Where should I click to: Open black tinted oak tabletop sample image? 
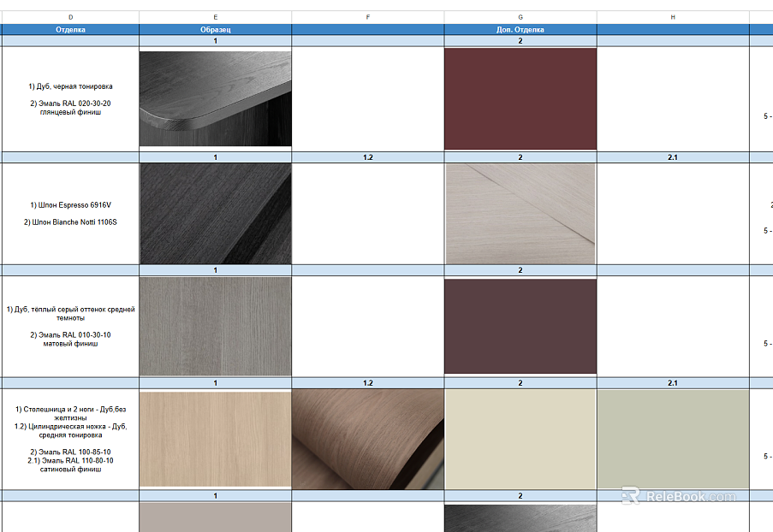pos(216,98)
